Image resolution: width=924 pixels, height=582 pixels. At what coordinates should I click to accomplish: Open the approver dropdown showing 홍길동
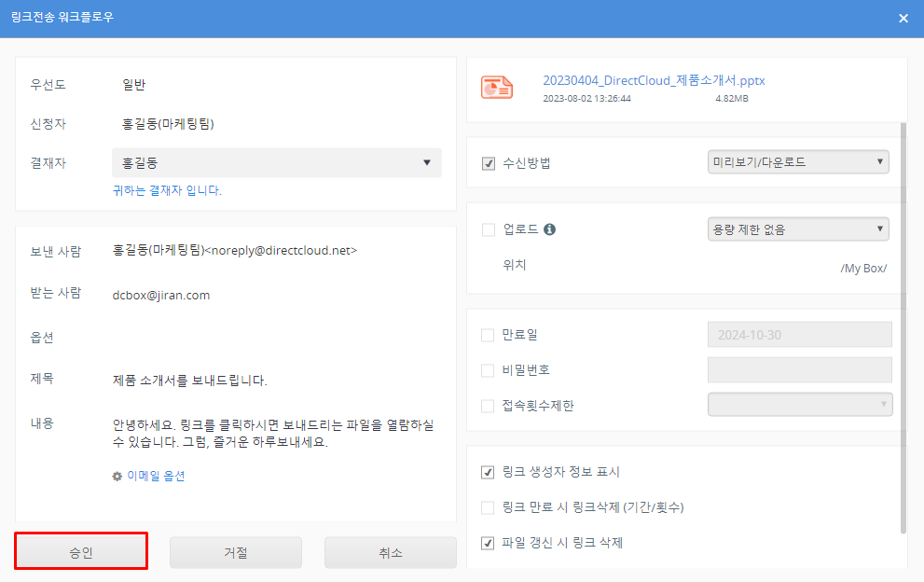pos(276,162)
